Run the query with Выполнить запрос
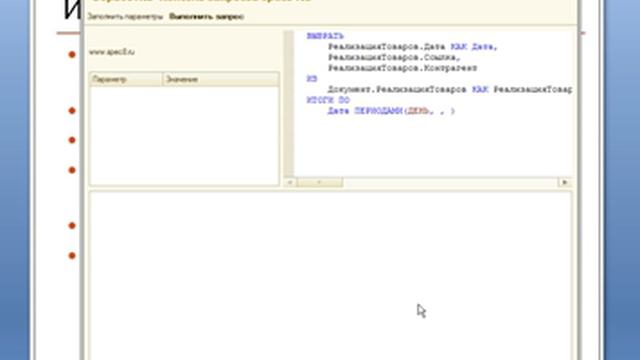This screenshot has height=360, width=640. pos(207,17)
